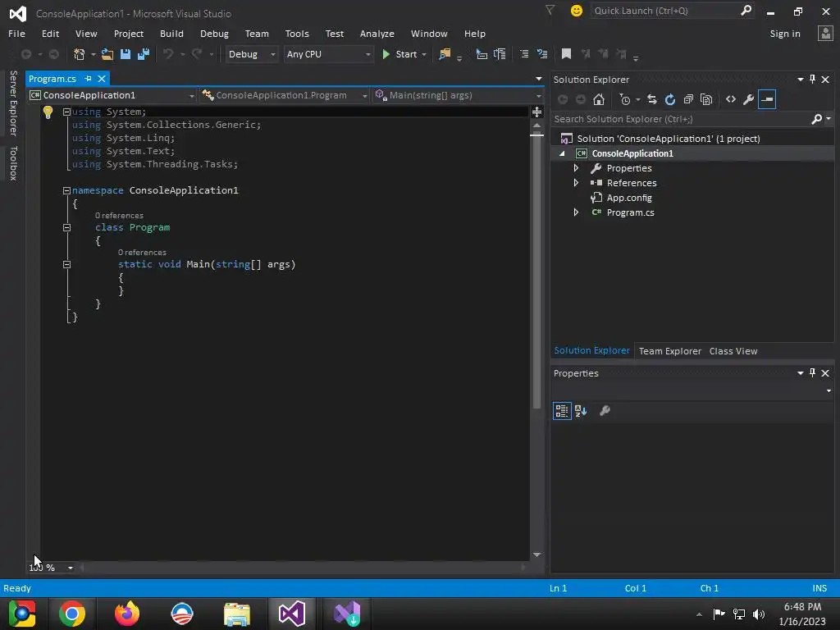Click the Save All icon
Screen dimensions: 840x630
(x=144, y=54)
